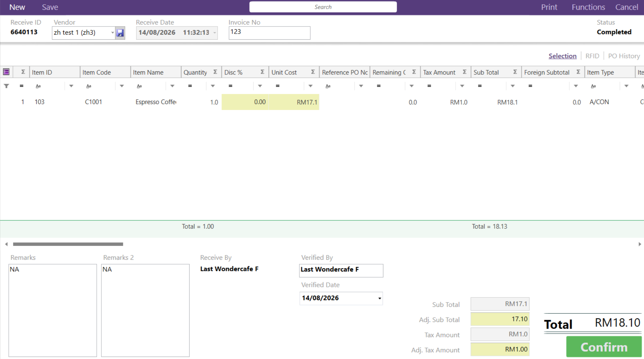The image size is (644, 359).
Task: Click the Verified By field
Action: click(341, 271)
